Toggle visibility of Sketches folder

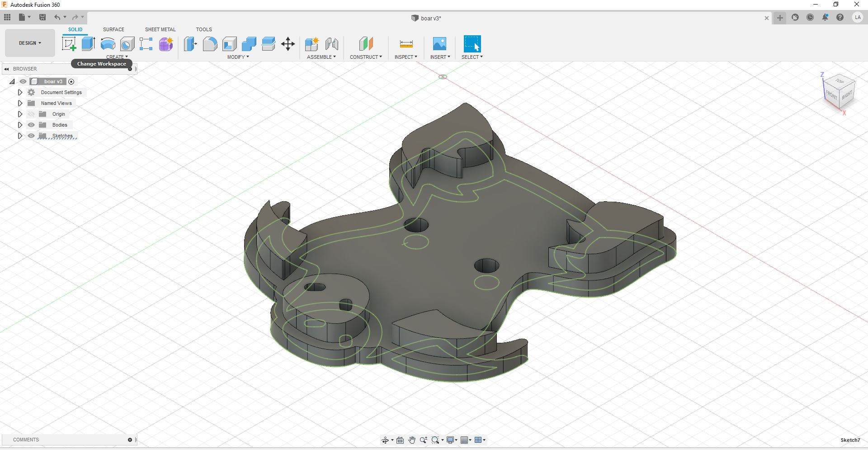click(x=31, y=136)
